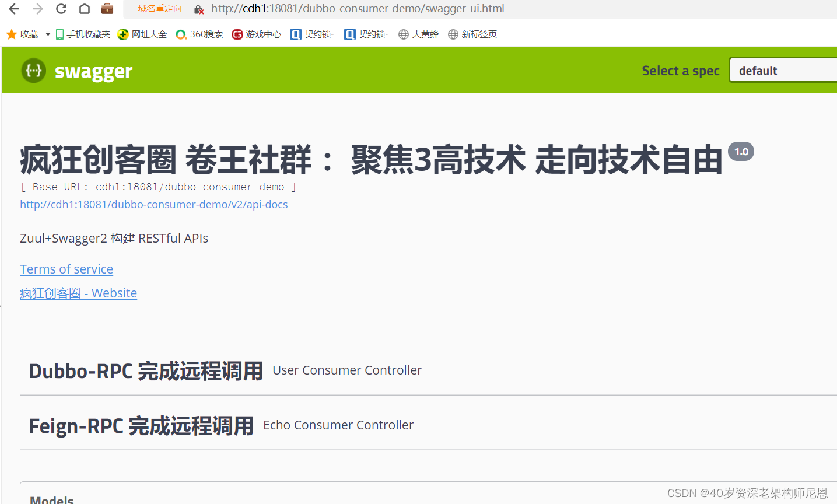Click the 疯狂创客圈 卷王社群 page title
The height and width of the screenshot is (504, 837).
point(371,160)
